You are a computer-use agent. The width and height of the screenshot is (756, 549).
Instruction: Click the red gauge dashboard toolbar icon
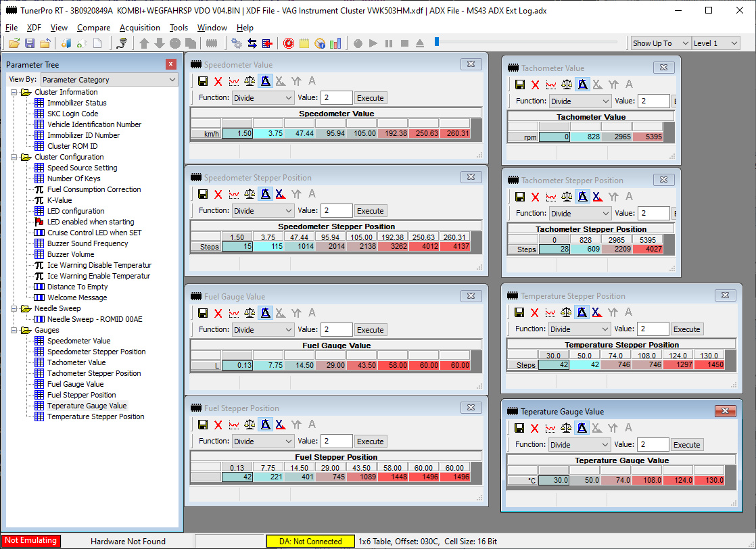(x=288, y=43)
